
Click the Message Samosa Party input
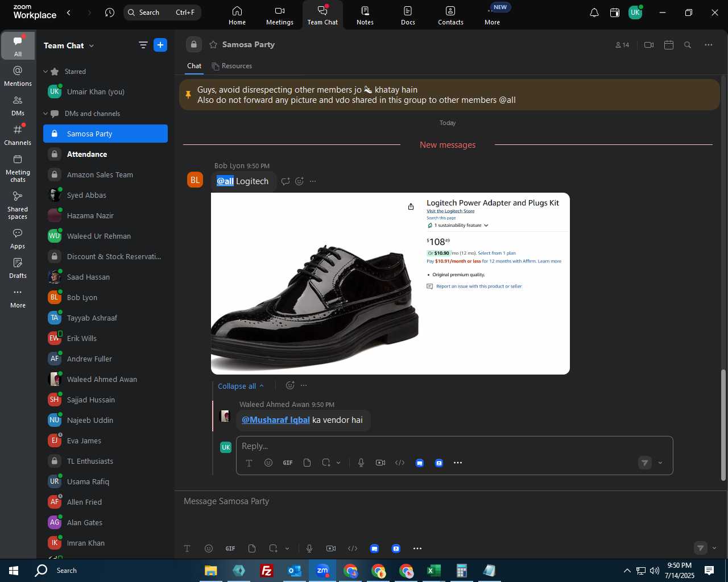[x=449, y=501]
